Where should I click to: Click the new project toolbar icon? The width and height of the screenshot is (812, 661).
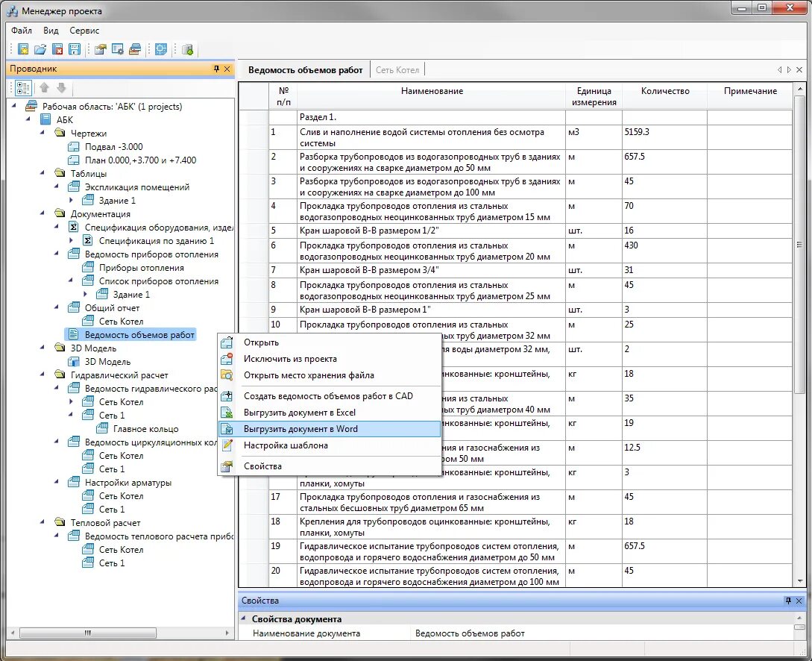[23, 49]
